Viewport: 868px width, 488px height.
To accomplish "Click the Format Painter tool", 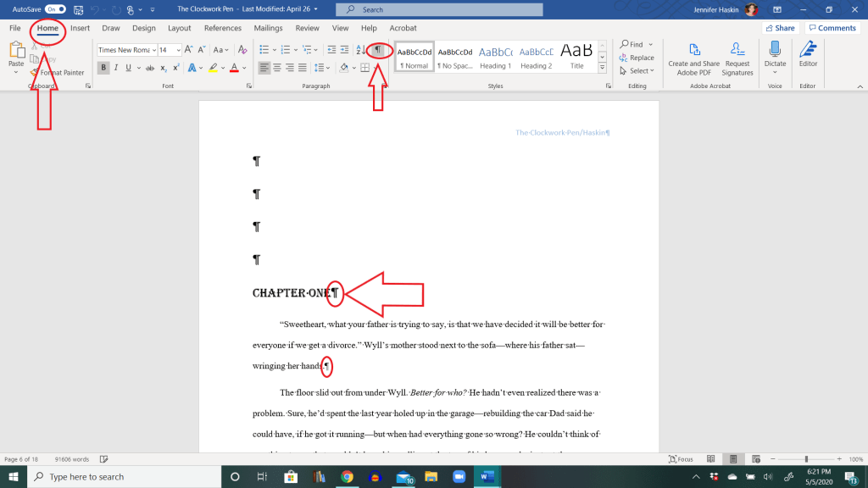I will (61, 73).
